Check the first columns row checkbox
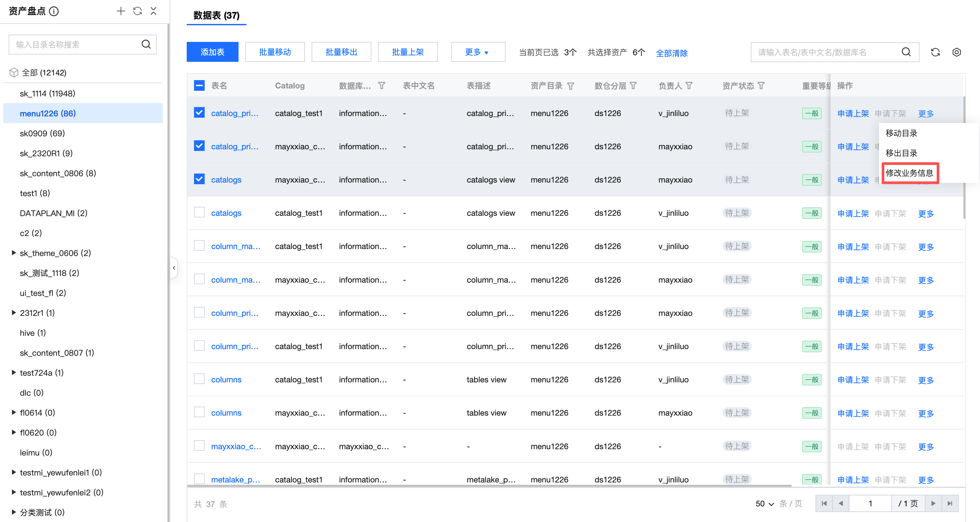The image size is (980, 522). 199,379
